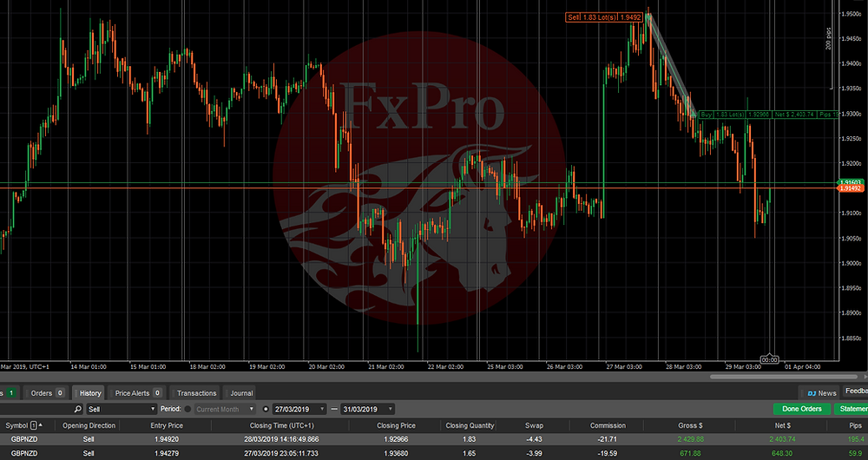Image resolution: width=868 pixels, height=460 pixels.
Task: Sort by Opening Direction column header
Action: point(89,425)
